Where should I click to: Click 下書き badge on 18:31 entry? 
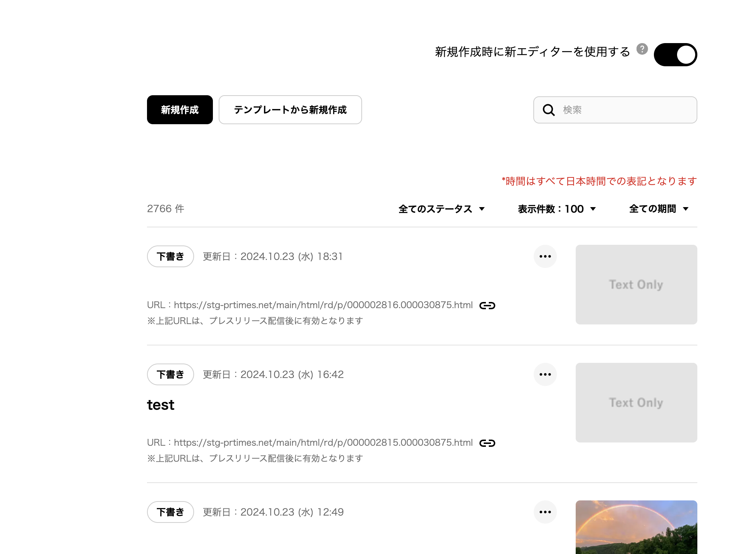coord(170,256)
